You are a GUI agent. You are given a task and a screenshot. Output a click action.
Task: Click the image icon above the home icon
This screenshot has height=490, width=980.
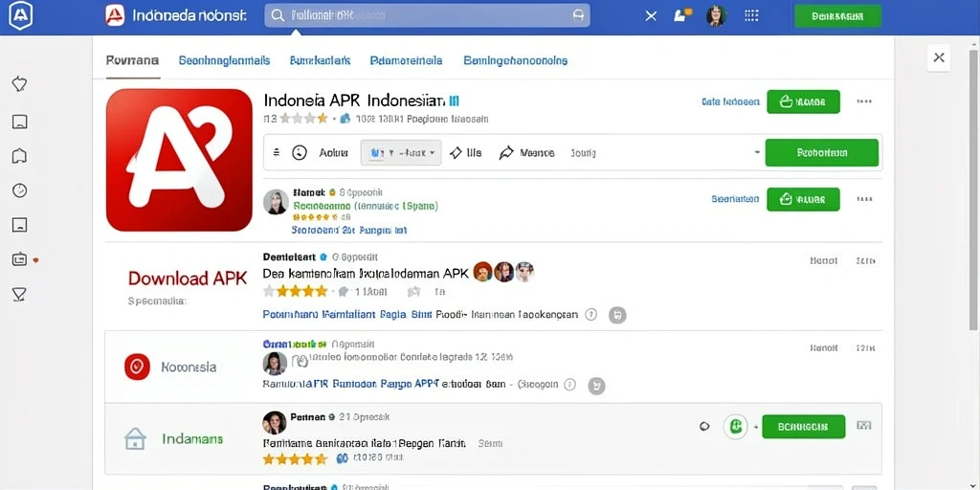(x=19, y=122)
